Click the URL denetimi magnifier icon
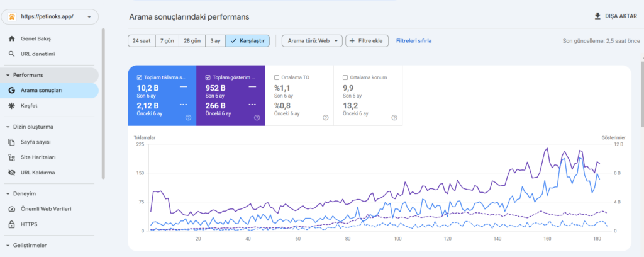Screen dimensions: 644x257 12,54
